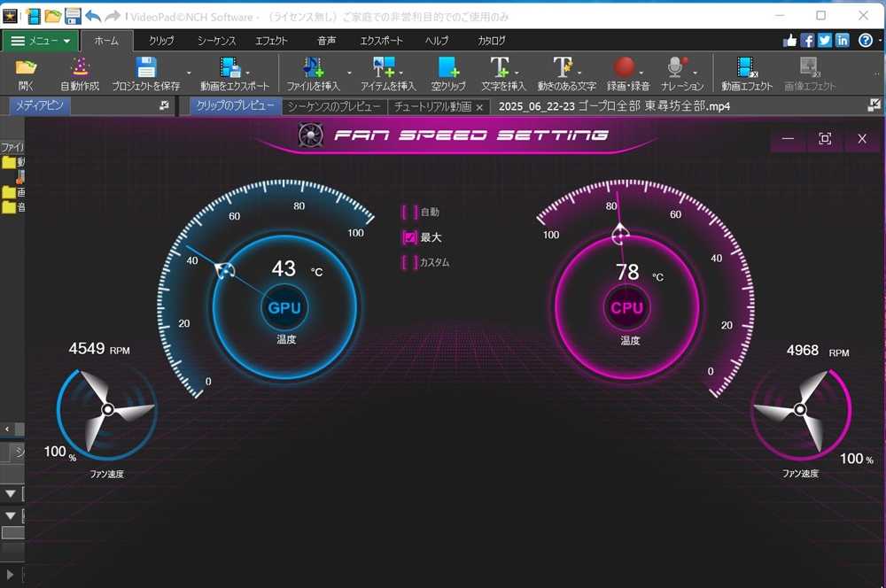Click the 自動作成 auto-create icon
Viewport: 886px width, 588px height.
(x=80, y=68)
